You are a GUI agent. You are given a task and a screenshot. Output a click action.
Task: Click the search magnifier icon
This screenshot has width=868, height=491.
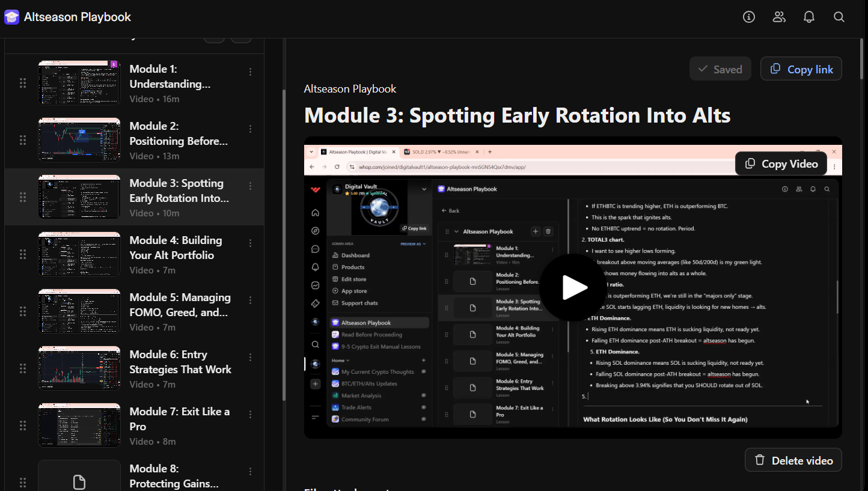pos(839,17)
